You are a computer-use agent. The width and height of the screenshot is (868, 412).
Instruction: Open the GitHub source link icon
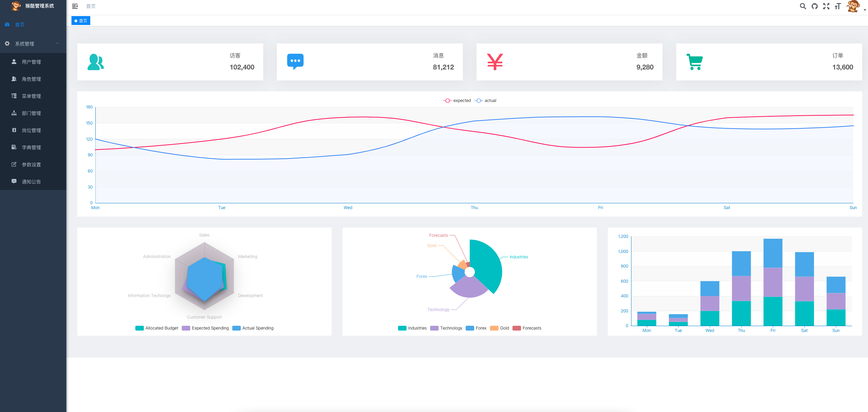tap(815, 6)
